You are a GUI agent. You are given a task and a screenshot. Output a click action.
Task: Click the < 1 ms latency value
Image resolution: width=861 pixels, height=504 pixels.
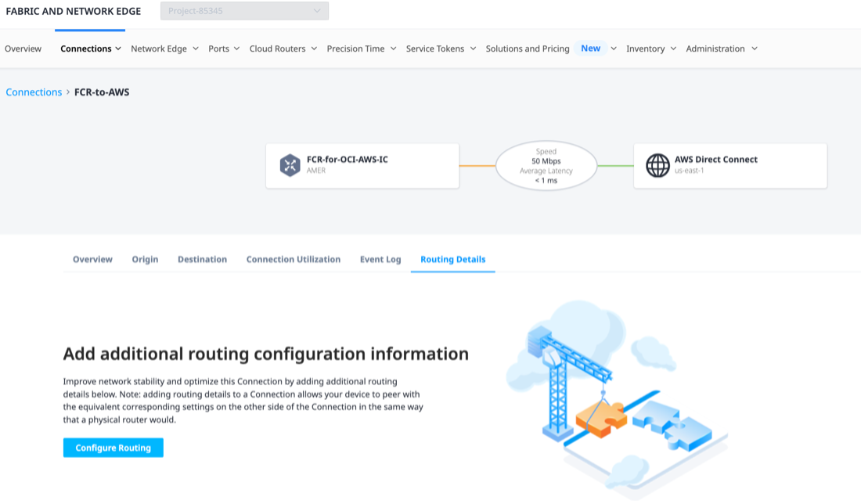(x=546, y=180)
